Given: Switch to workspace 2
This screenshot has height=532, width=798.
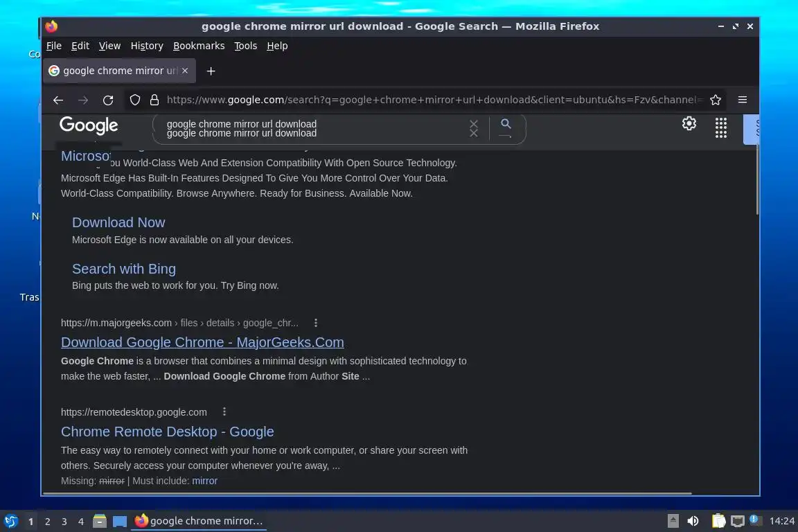Looking at the screenshot, I should tap(47, 522).
